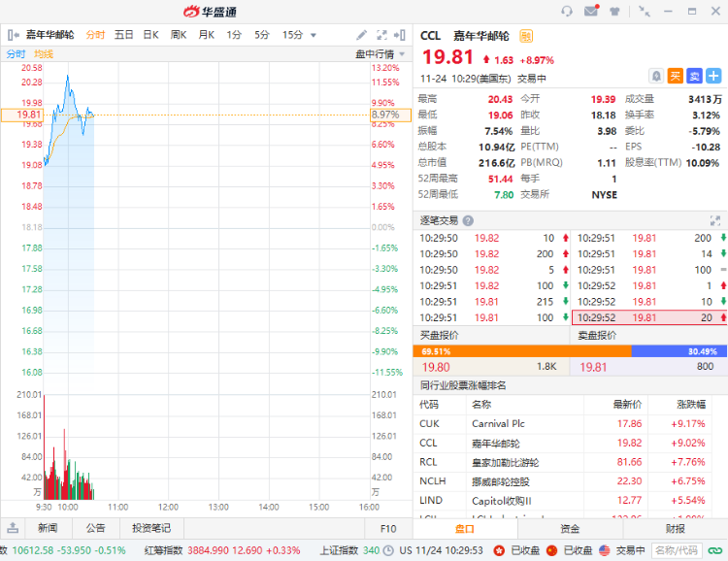
Task: Collapse the left side panel
Action: pyautogui.click(x=14, y=35)
